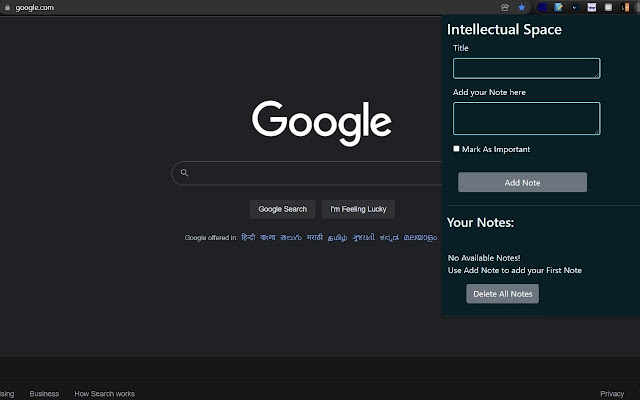Open the black and orange extension icon
The width and height of the screenshot is (640, 400).
625,7
